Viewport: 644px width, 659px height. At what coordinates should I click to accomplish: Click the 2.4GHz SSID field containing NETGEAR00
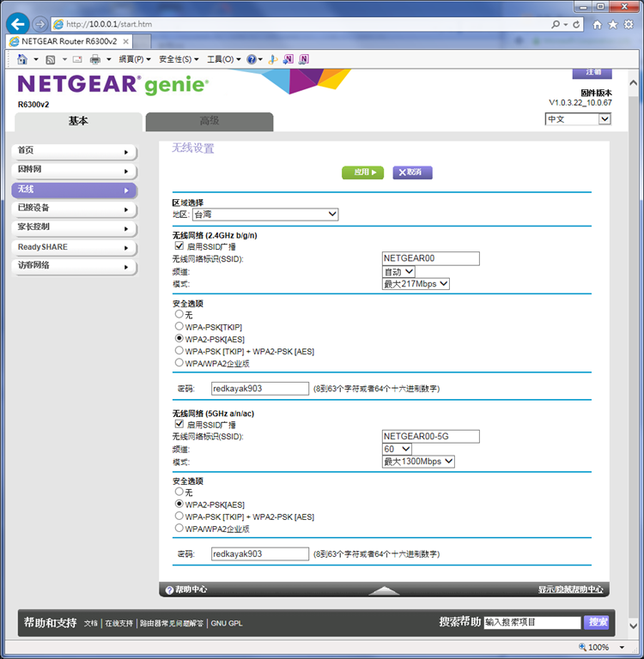point(431,258)
